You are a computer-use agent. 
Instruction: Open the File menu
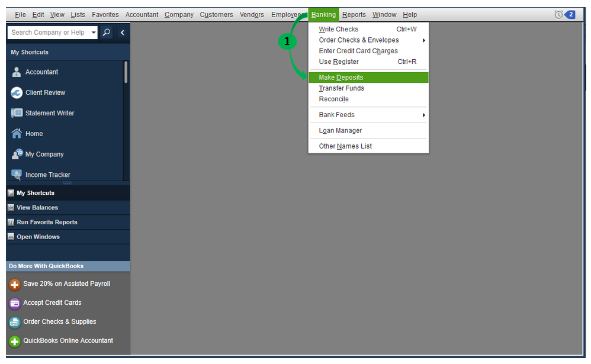point(20,15)
